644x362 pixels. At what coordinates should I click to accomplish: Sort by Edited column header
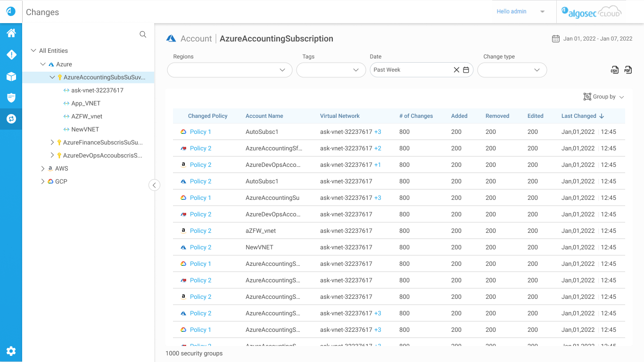pos(536,116)
